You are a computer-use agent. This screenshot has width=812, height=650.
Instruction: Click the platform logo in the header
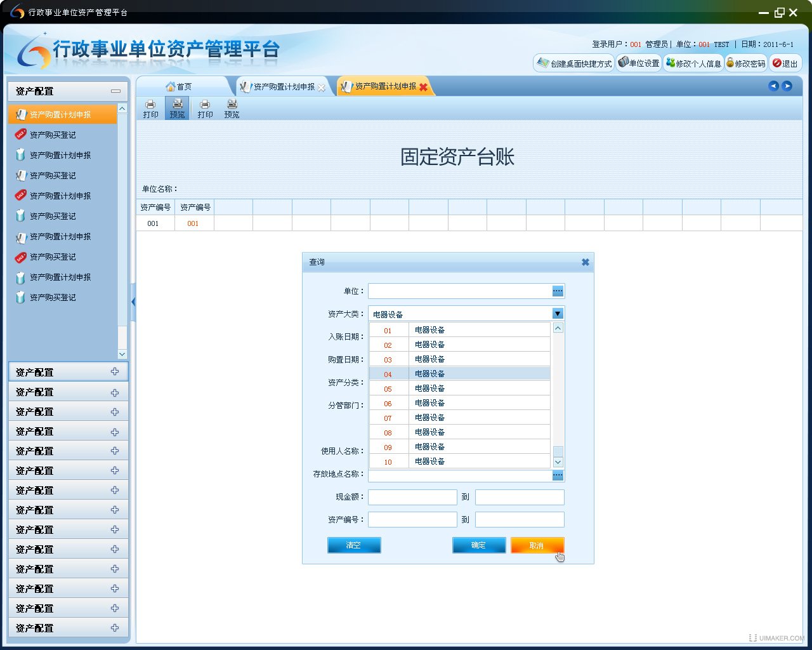(34, 51)
